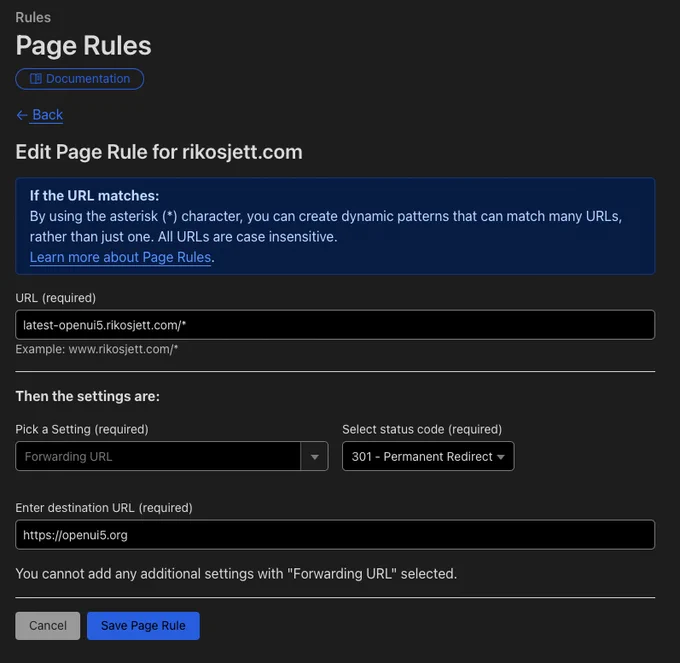Screen dimensions: 680x663
Task: Go Back to the Page Rules list
Action: coord(47,115)
